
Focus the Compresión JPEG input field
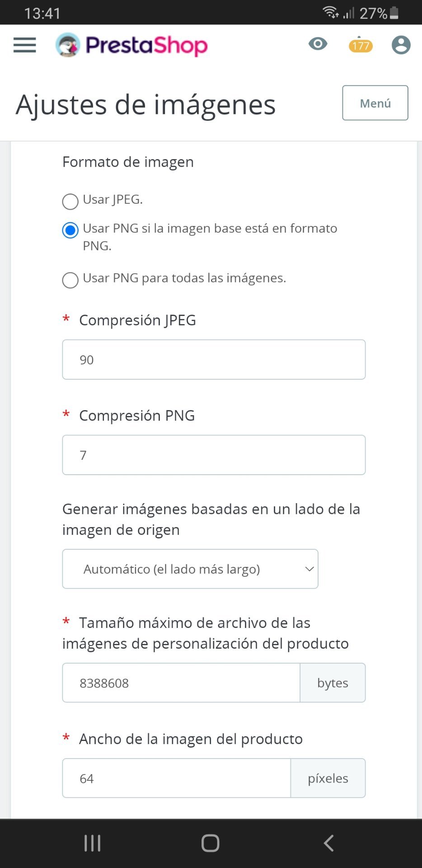pyautogui.click(x=214, y=359)
